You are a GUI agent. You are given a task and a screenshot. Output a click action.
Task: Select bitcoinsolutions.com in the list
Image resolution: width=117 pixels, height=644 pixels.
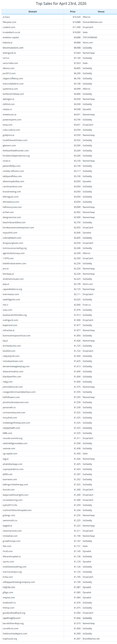[x=13, y=48]
